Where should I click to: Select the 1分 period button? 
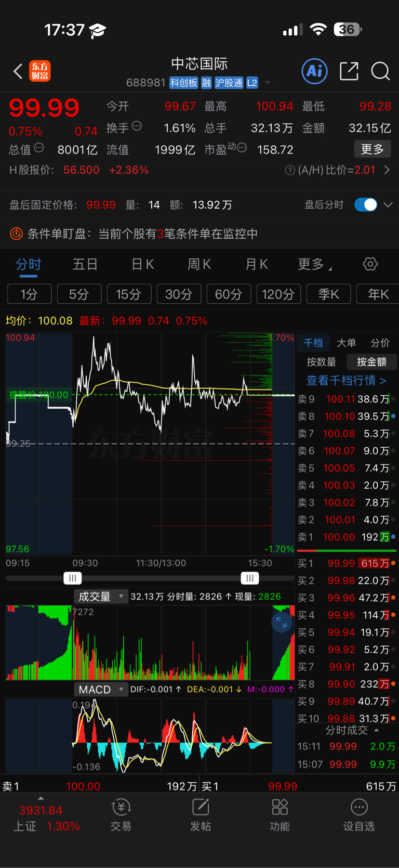(x=30, y=294)
